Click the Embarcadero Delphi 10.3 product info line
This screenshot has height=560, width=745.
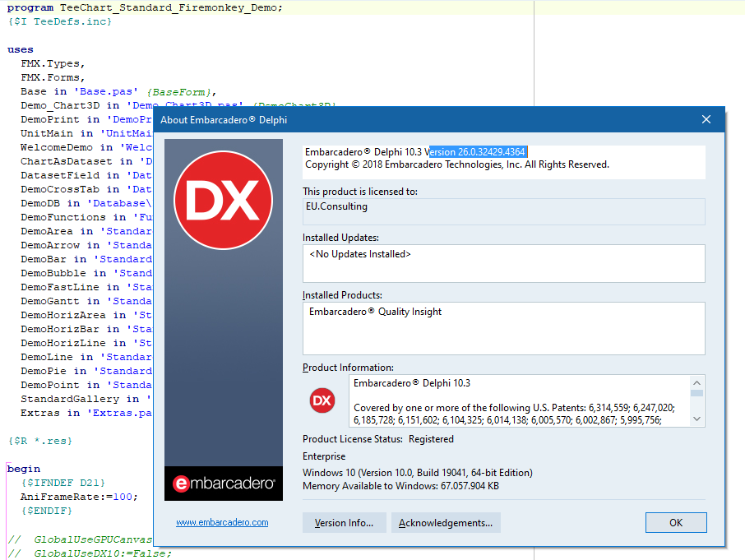point(411,383)
